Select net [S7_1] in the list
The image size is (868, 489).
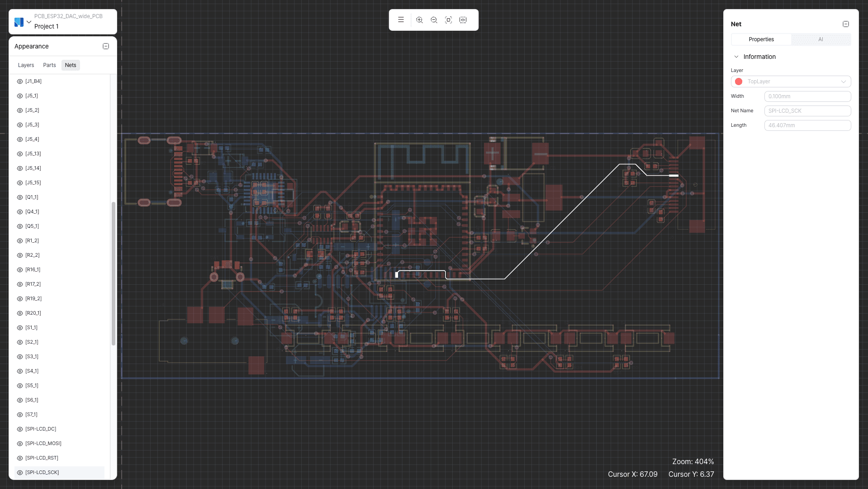coord(59,414)
